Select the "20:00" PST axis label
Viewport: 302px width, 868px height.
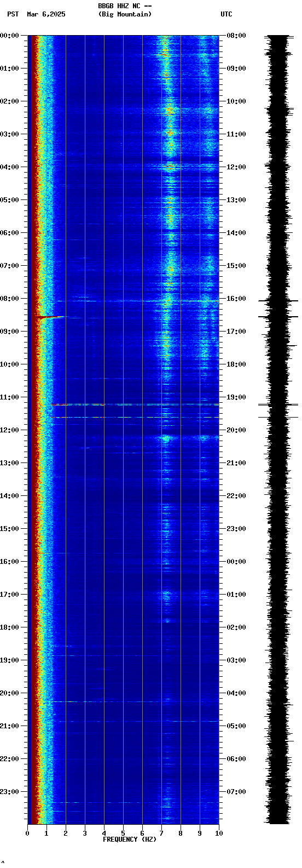point(9,693)
